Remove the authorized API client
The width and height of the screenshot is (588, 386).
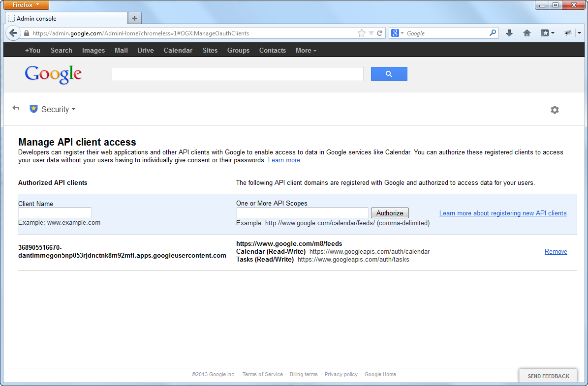click(x=556, y=251)
